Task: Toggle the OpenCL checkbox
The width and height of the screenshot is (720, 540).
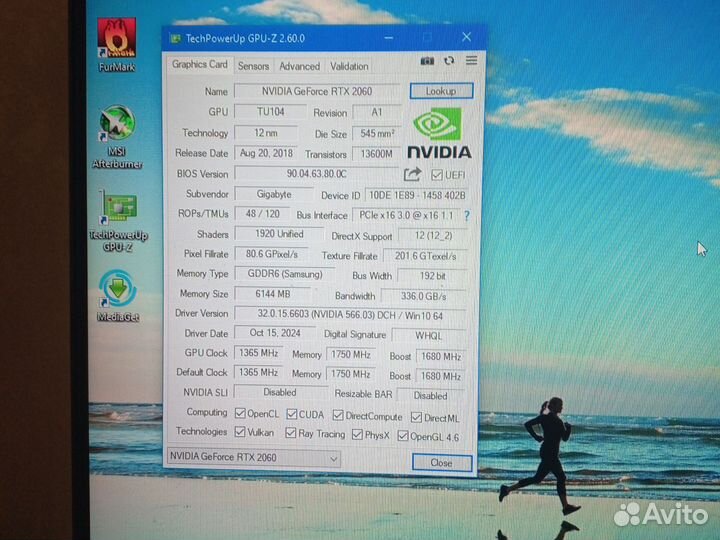Action: 240,413
